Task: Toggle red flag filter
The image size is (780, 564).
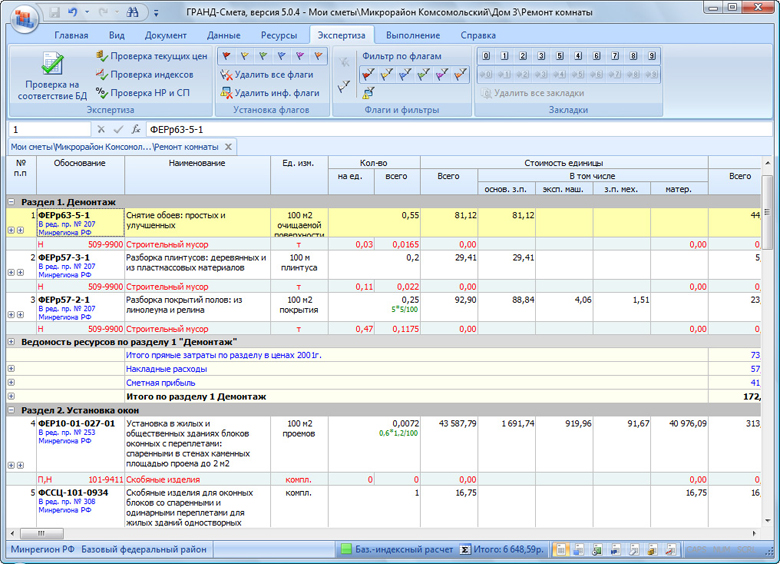Action: [368, 75]
